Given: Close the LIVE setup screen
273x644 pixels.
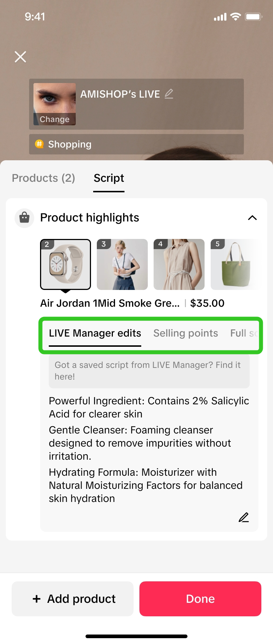Looking at the screenshot, I should [x=20, y=57].
